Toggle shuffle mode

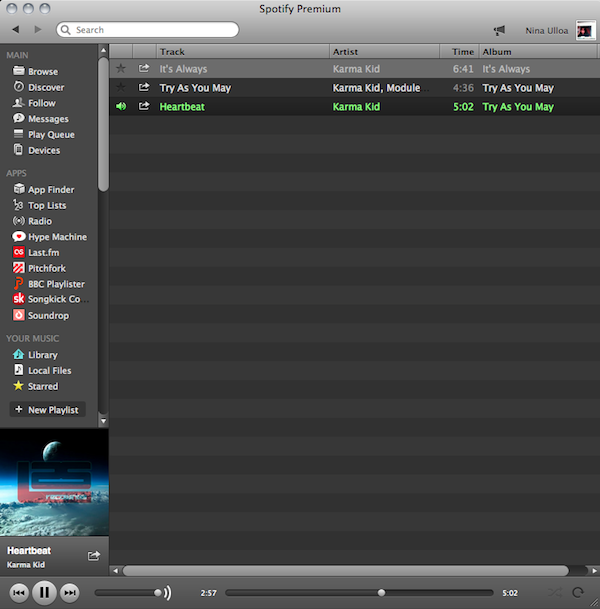tap(555, 592)
